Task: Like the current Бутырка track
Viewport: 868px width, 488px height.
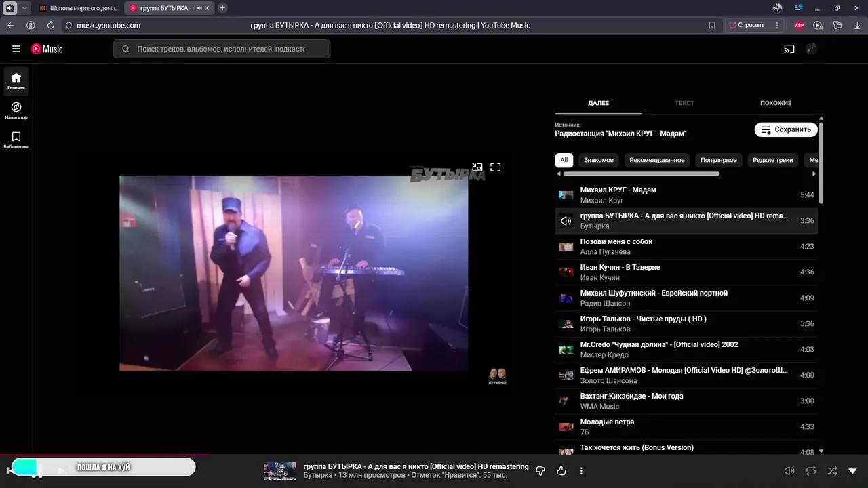Action: coord(561,470)
